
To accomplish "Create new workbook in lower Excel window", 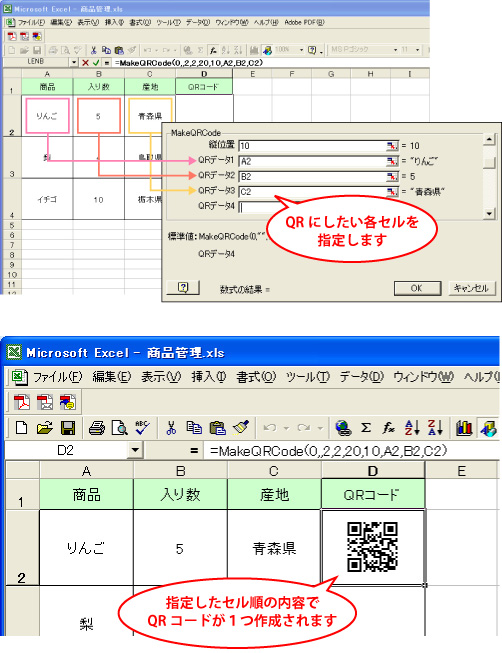I will tap(22, 428).
